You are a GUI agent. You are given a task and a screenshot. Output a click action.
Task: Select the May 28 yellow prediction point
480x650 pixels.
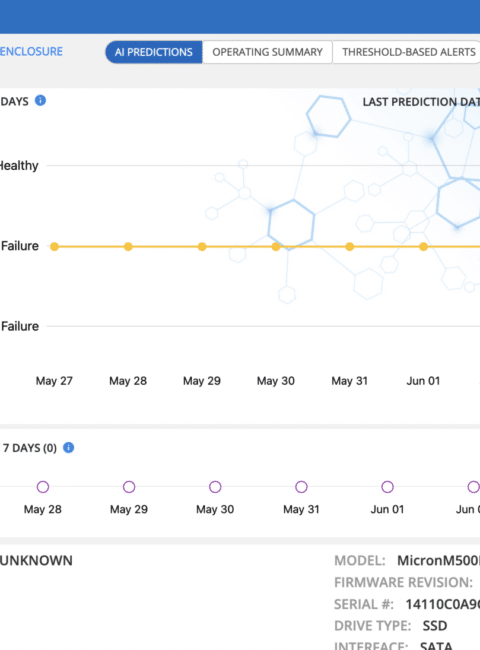(128, 247)
